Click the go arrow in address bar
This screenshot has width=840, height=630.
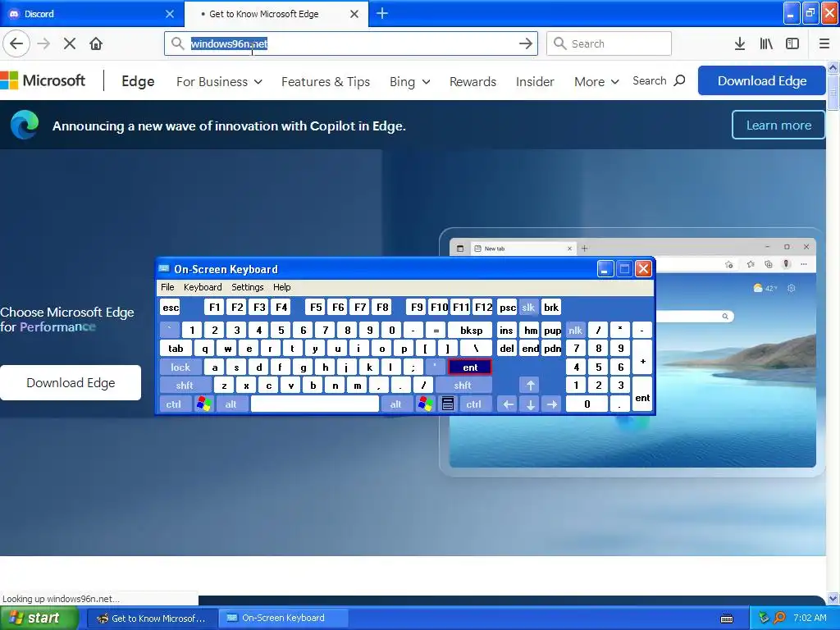pos(526,43)
